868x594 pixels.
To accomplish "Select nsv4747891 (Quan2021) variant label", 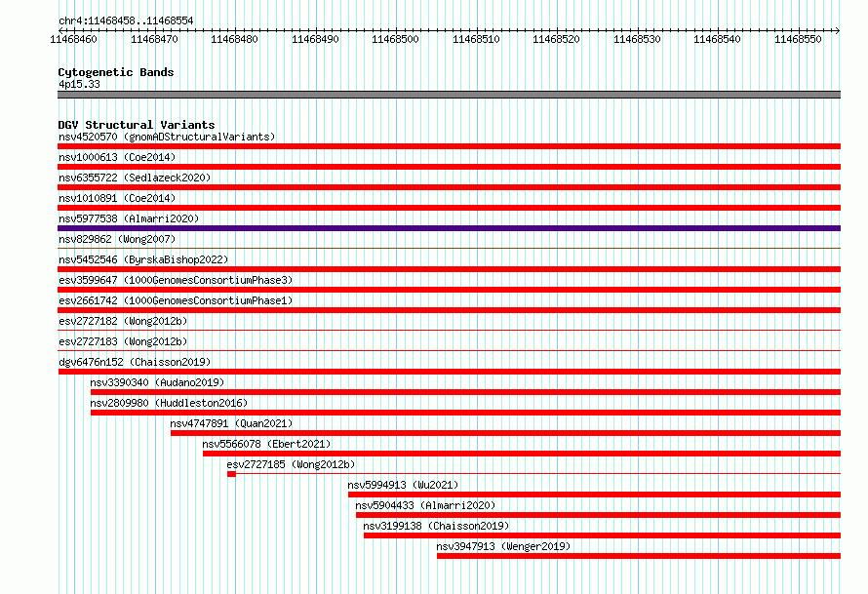I will [x=231, y=423].
